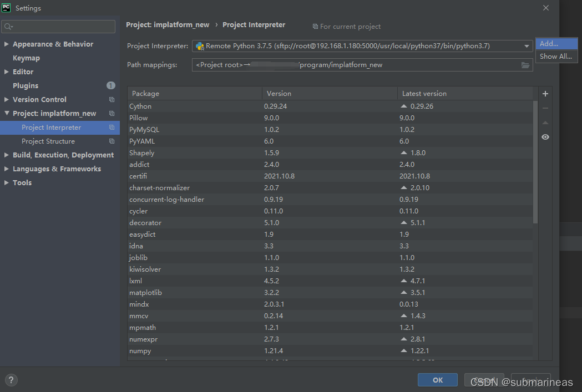Click the Project: implatform_new breadcrumb
The image size is (582, 392).
pyautogui.click(x=168, y=25)
